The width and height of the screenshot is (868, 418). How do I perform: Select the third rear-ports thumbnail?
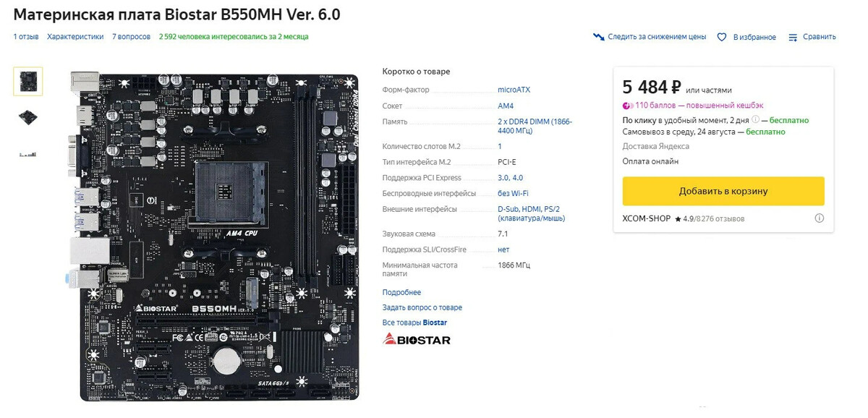pyautogui.click(x=28, y=154)
